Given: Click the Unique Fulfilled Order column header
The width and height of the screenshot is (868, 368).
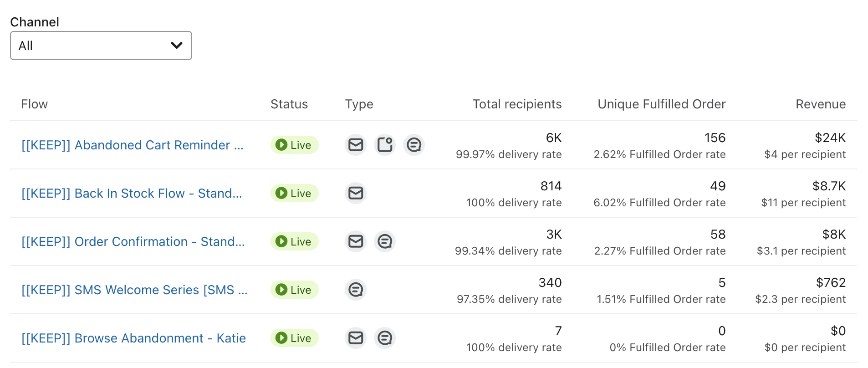Looking at the screenshot, I should pos(661,104).
